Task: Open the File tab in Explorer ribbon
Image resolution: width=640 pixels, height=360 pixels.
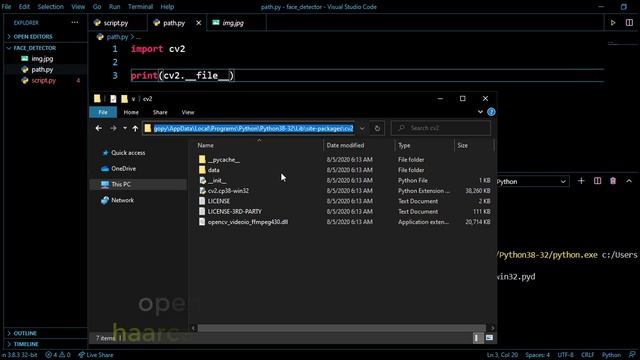Action: tap(103, 112)
